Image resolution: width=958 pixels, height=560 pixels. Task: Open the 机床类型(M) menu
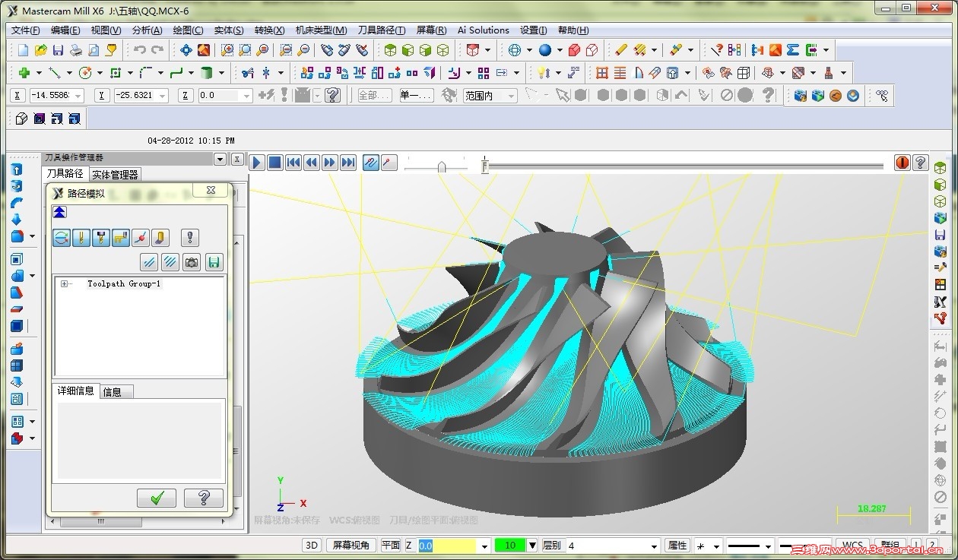coord(322,30)
